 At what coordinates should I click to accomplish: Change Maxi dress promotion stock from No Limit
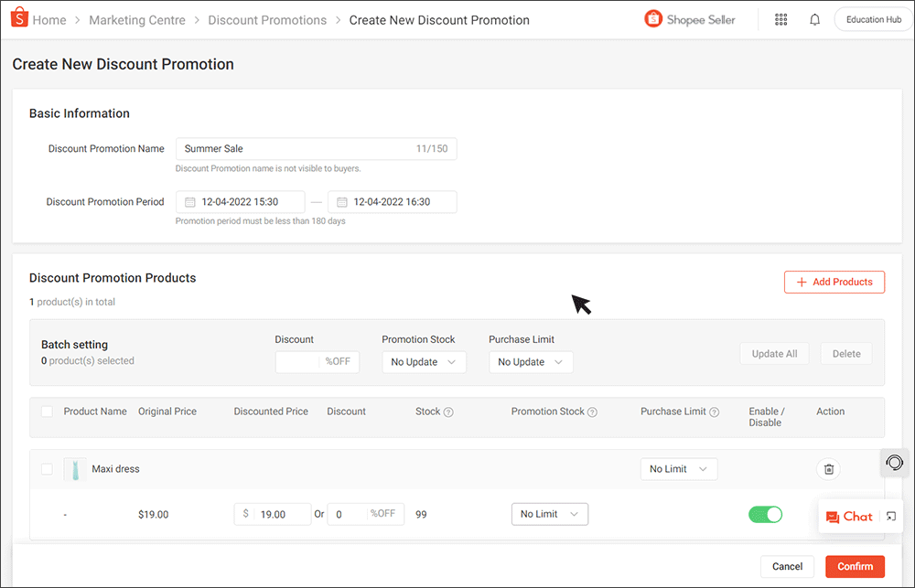click(x=549, y=514)
